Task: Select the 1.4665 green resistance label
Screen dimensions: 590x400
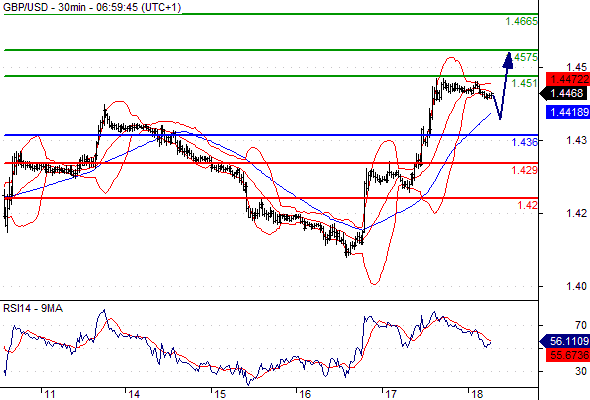Action: pyautogui.click(x=521, y=21)
